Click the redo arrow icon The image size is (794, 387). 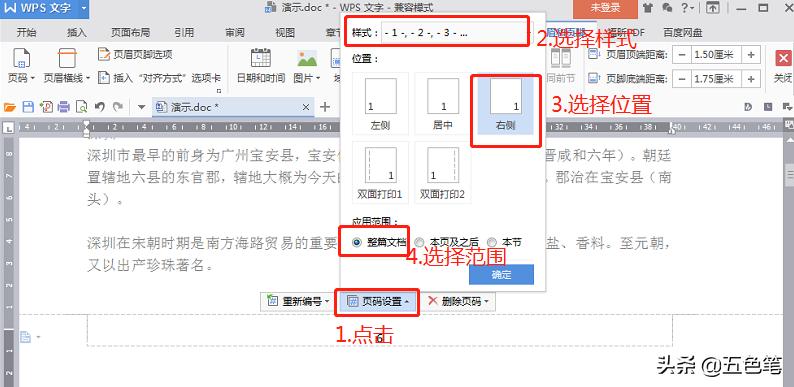click(x=118, y=107)
